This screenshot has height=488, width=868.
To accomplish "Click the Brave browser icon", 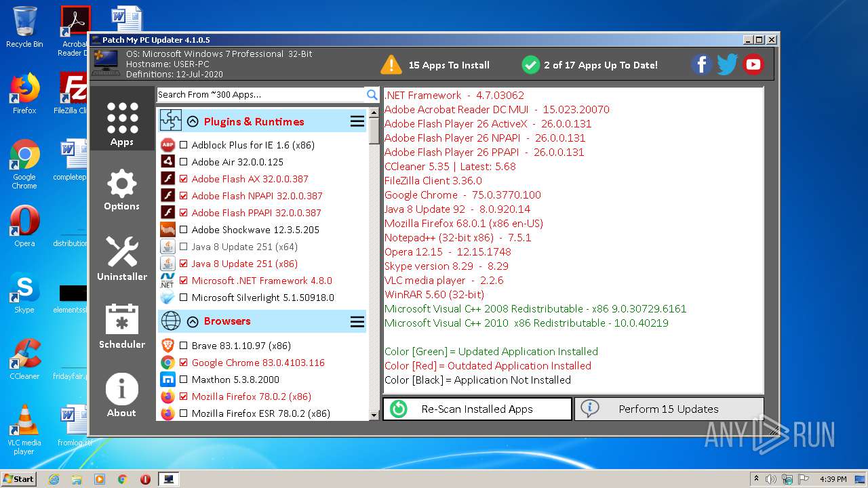I will tap(167, 346).
